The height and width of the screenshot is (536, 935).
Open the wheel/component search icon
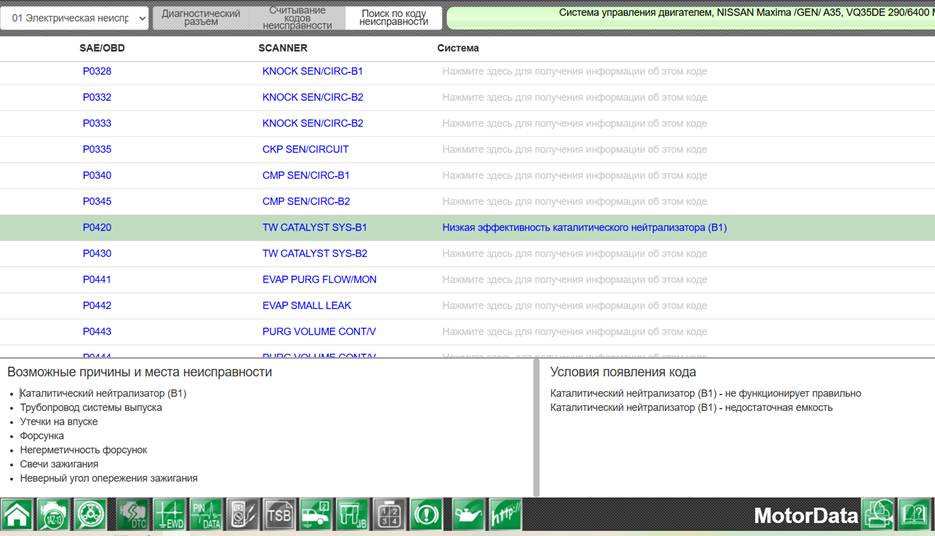[91, 515]
